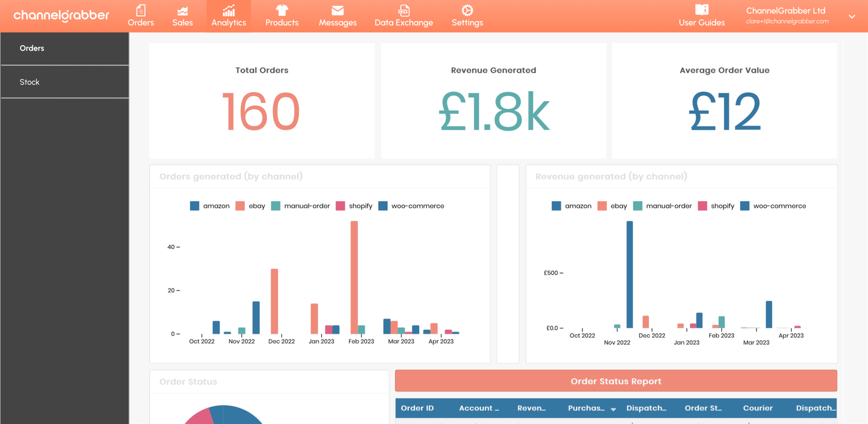Screen dimensions: 868x424
Task: Open the Data Exchange CSV icon
Action: coord(404,10)
